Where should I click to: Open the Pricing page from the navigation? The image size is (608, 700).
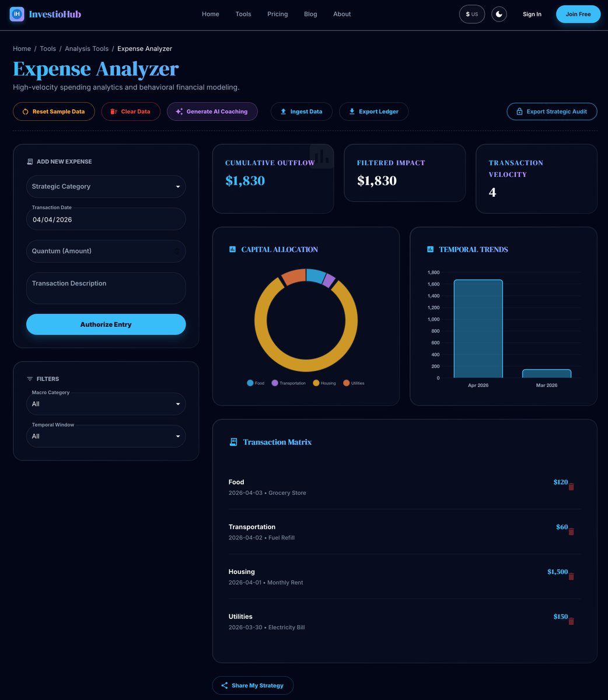[x=277, y=14]
